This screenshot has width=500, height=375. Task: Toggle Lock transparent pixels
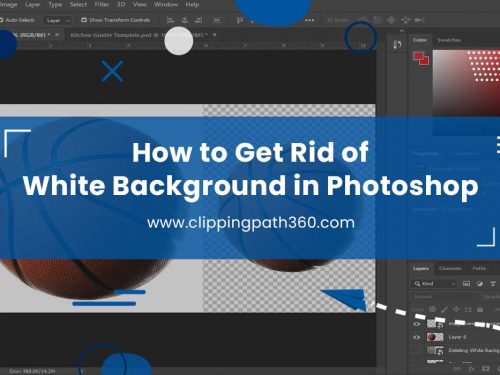pyautogui.click(x=432, y=310)
